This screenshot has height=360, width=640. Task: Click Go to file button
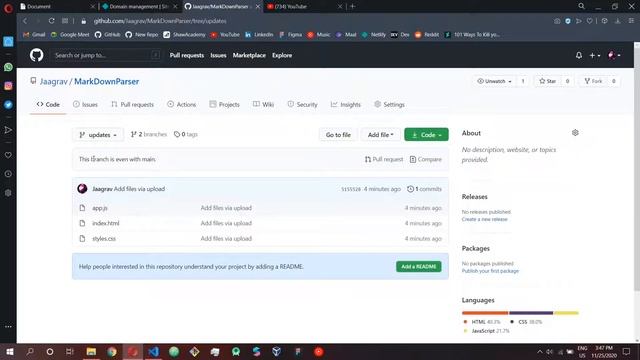(x=338, y=135)
